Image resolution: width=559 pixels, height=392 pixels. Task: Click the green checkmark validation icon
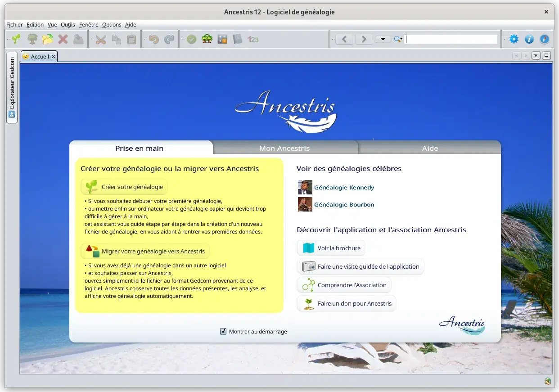(x=192, y=40)
